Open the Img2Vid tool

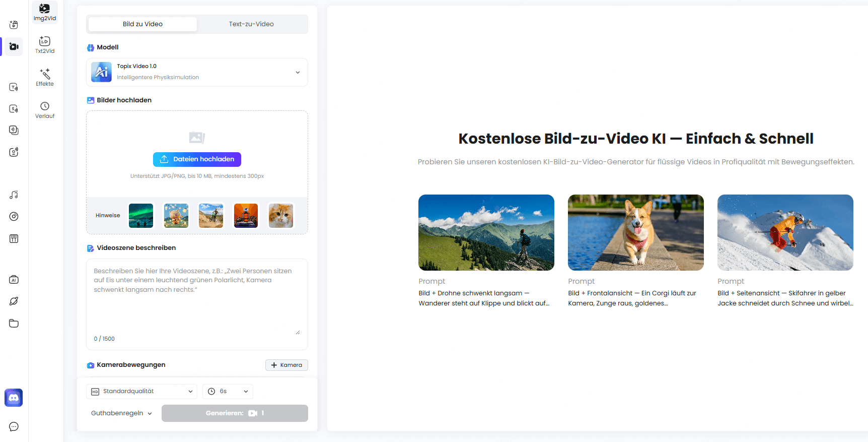click(45, 12)
